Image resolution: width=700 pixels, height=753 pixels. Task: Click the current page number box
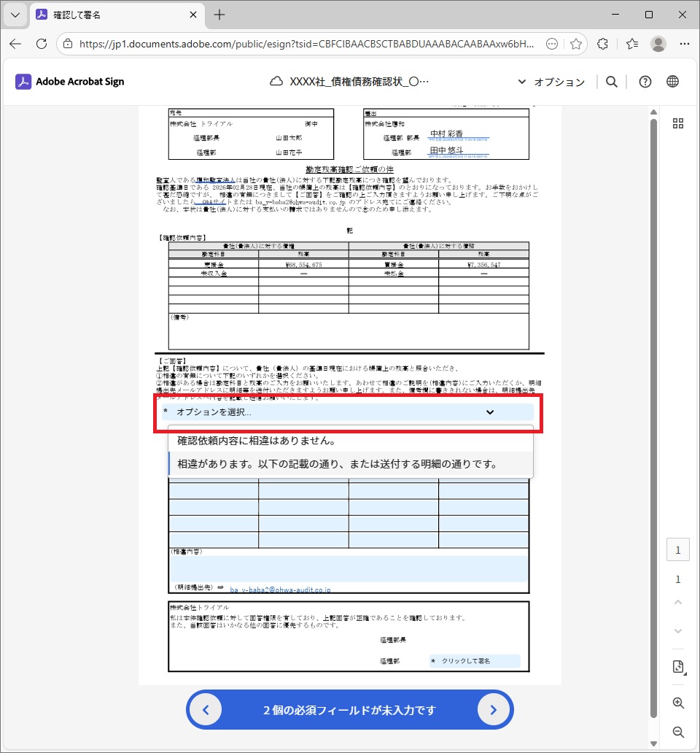[678, 550]
